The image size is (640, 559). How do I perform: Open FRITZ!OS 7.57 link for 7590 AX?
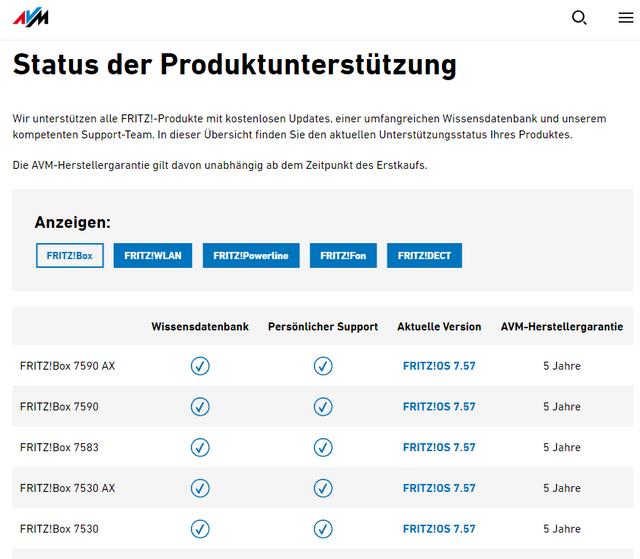pyautogui.click(x=439, y=366)
